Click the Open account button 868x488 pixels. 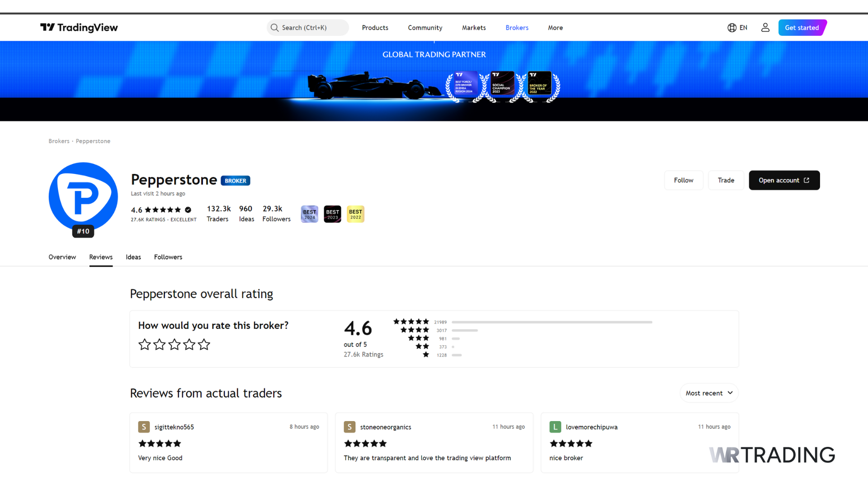784,180
